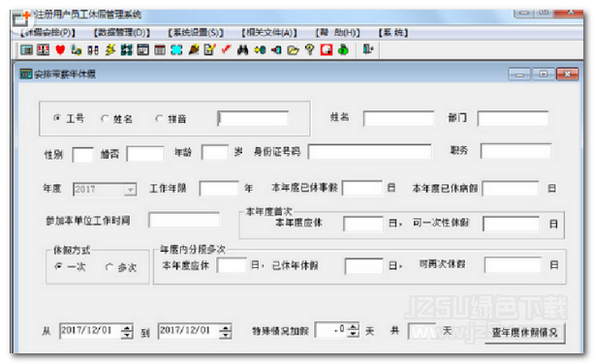Select 一次 leave method radio
This screenshot has height=364, width=594.
[x=58, y=266]
